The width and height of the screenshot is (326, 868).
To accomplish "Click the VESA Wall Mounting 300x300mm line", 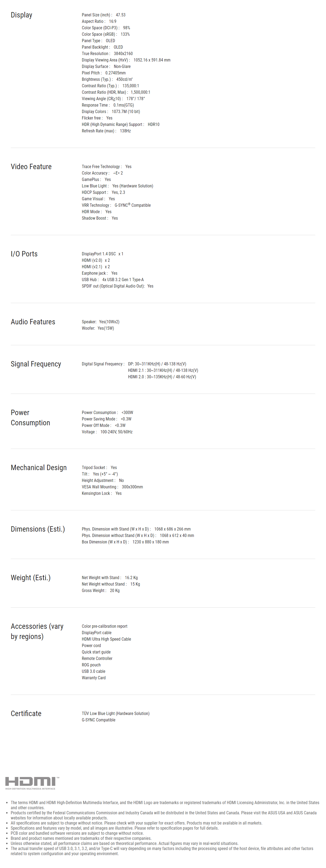I will [x=112, y=487].
